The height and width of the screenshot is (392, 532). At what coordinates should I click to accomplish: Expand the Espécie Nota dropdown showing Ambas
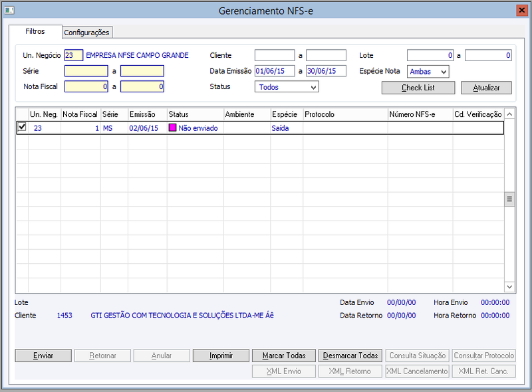(428, 72)
